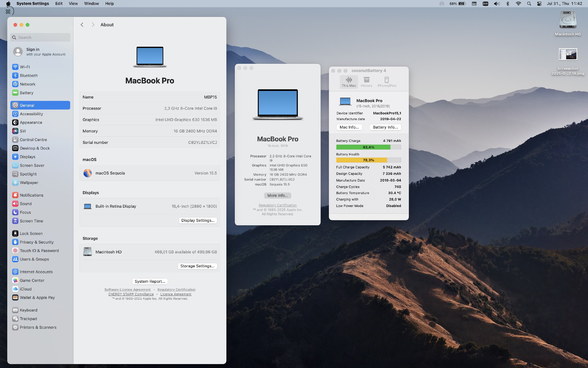Select Displays in the sidebar
The height and width of the screenshot is (368, 588).
coord(40,157)
